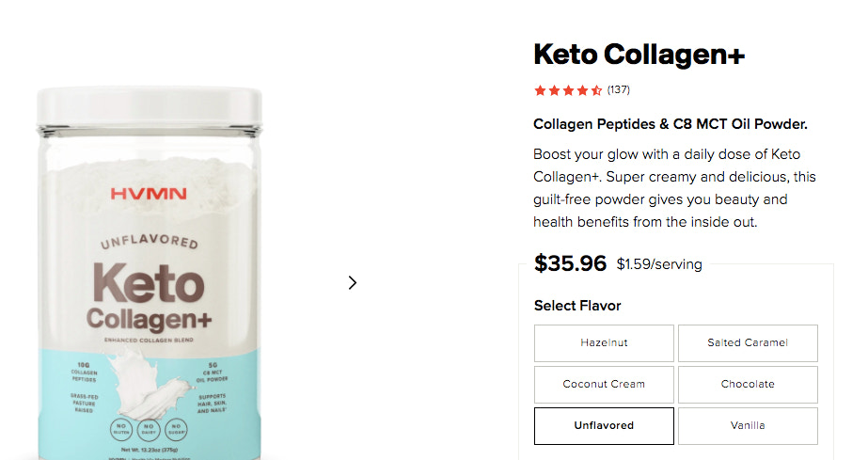Choose the Salted Caramel flavor
Viewport: 868px width, 460px height.
[748, 343]
